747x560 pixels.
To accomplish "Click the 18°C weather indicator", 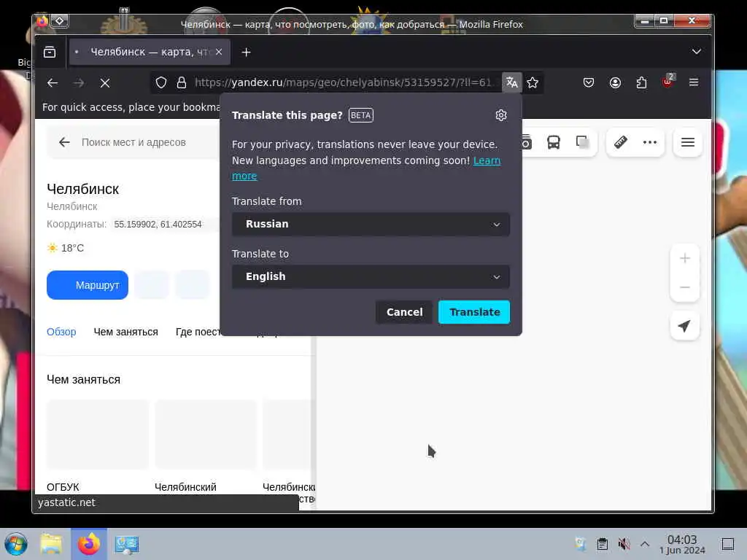I will coord(66,248).
